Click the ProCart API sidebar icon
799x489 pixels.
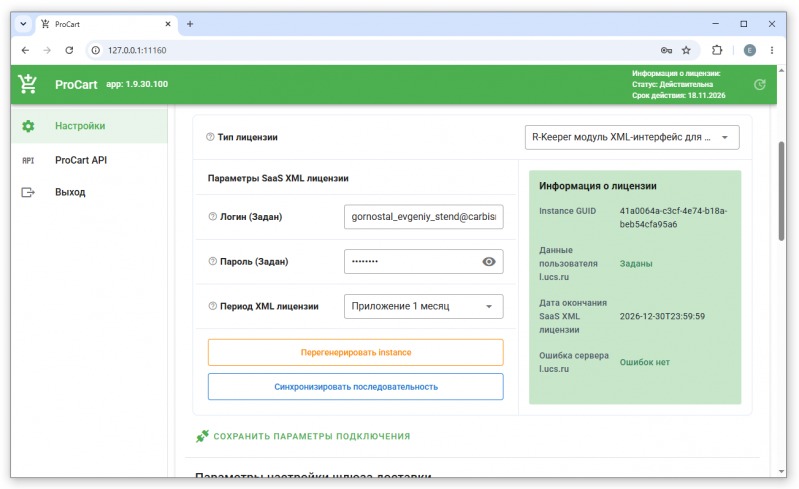click(28, 160)
